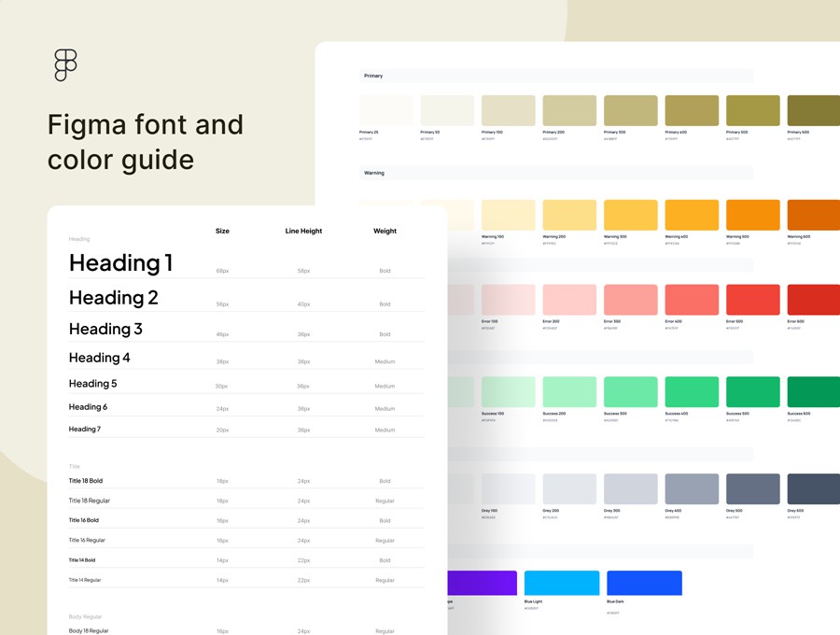This screenshot has height=635, width=840.
Task: Click the Size column header
Action: tap(222, 231)
